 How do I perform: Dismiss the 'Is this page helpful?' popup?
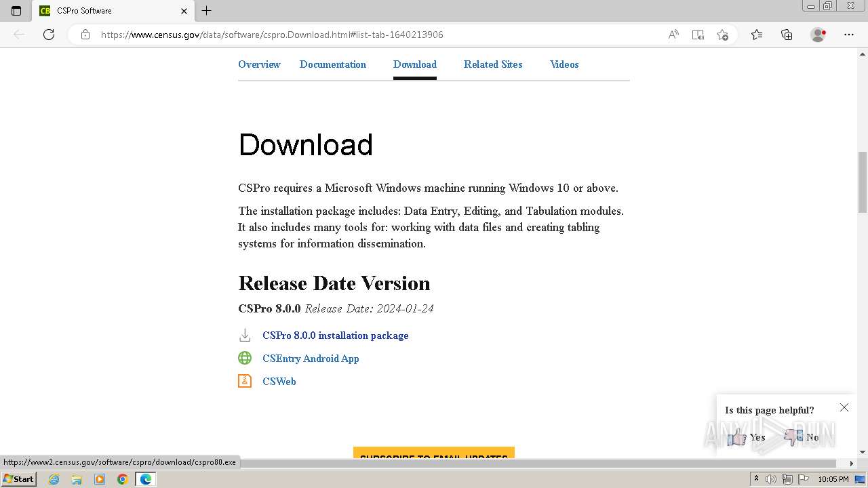[x=844, y=407]
